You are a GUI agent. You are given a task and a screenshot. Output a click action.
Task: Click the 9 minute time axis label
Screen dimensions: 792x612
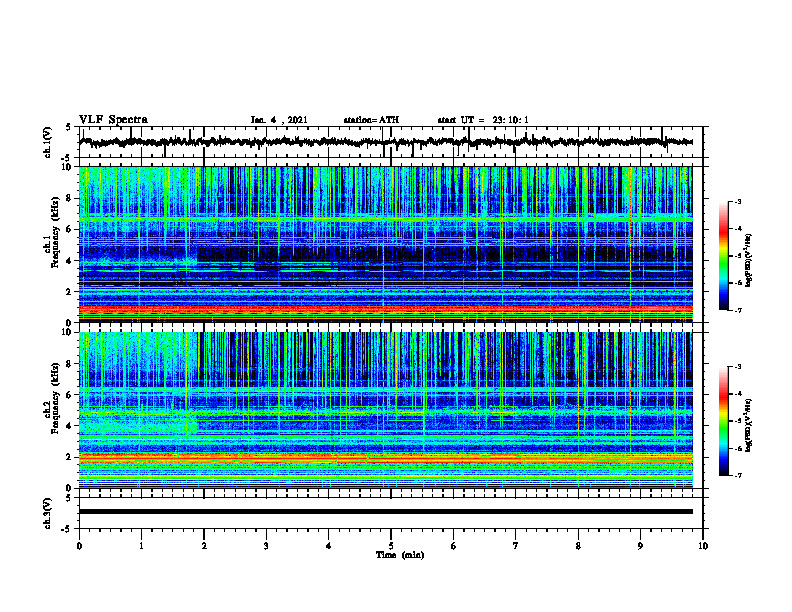click(640, 546)
